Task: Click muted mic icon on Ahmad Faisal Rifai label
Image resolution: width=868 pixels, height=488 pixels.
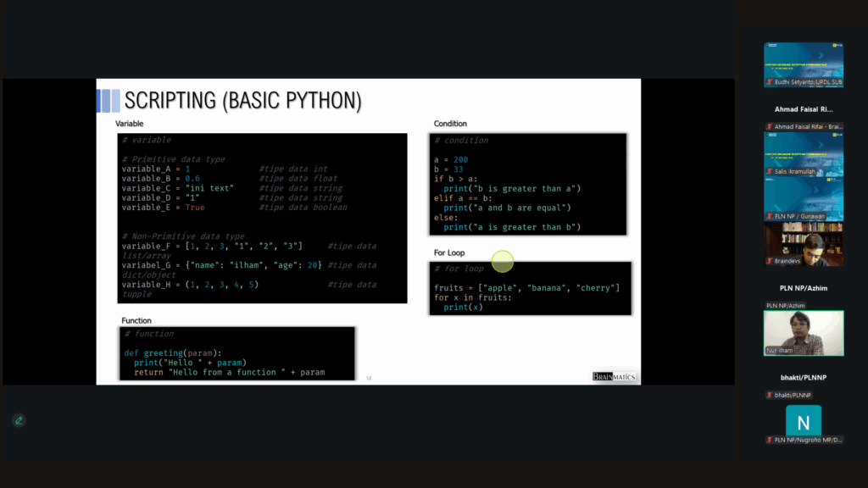Action: [x=769, y=127]
